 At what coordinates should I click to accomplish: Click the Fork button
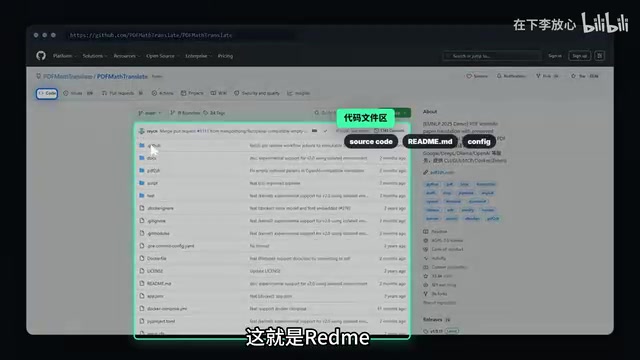point(547,76)
